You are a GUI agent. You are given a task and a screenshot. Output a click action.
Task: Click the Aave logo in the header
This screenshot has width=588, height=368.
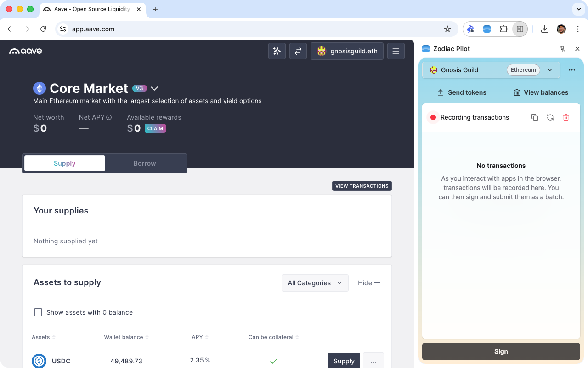click(x=26, y=51)
